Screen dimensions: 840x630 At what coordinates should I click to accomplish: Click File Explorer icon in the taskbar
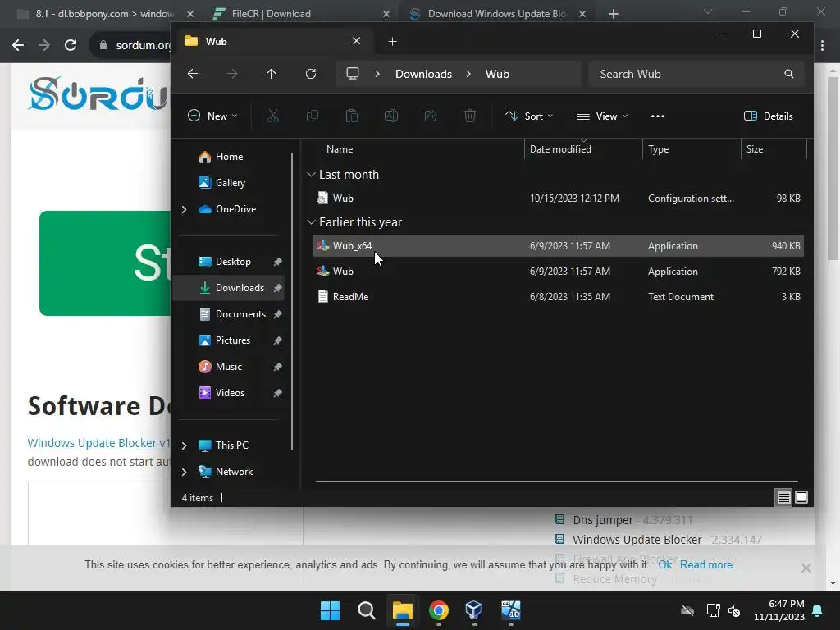coord(402,610)
